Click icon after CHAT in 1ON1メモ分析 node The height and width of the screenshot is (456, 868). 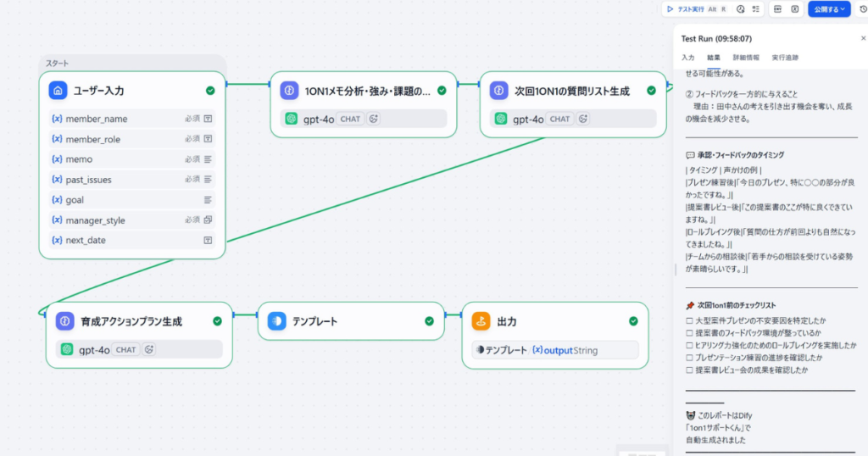[x=374, y=119]
